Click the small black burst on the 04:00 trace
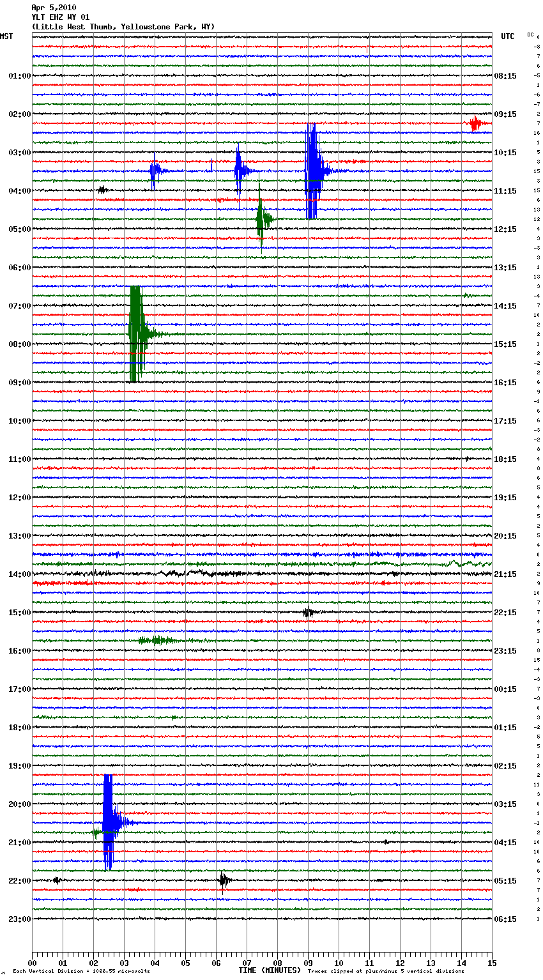 pyautogui.click(x=102, y=190)
